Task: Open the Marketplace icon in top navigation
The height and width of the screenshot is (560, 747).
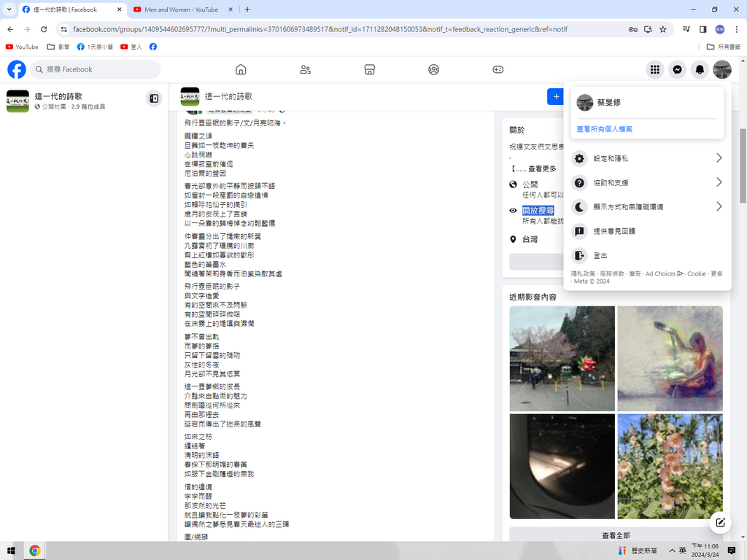Action: click(369, 69)
